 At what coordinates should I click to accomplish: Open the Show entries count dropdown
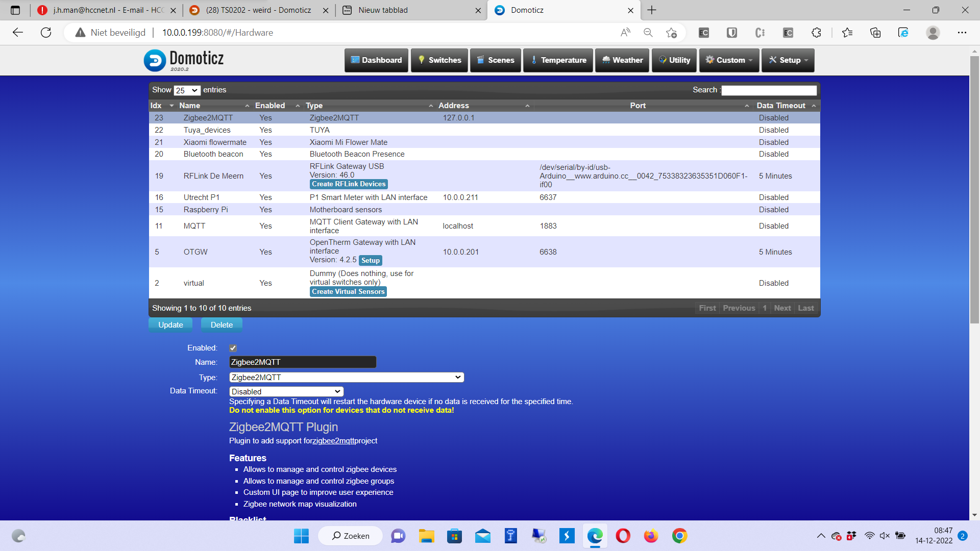pos(187,90)
